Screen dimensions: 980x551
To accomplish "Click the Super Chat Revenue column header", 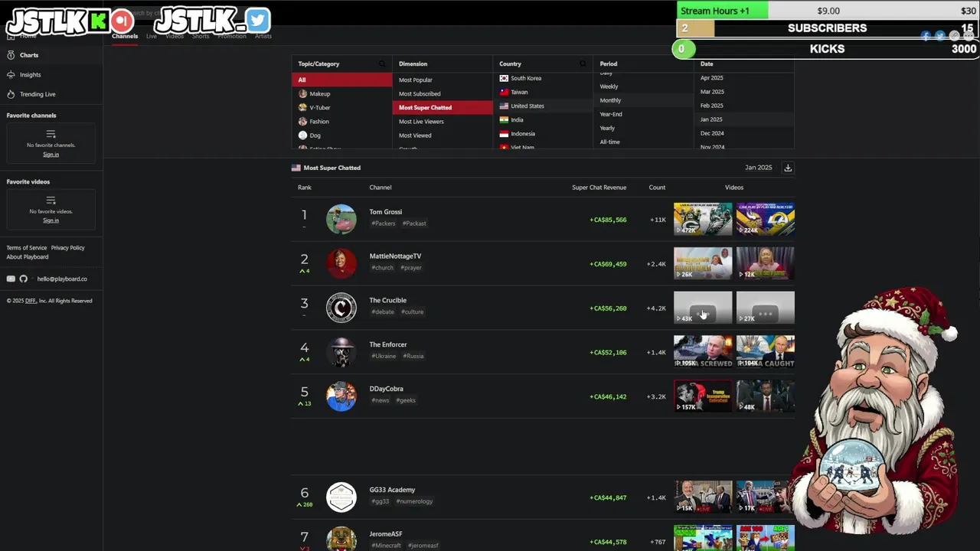I will click(599, 187).
